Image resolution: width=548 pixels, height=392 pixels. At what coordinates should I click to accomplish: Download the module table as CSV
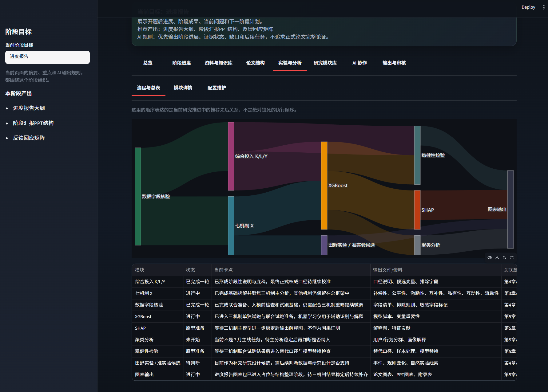click(497, 258)
